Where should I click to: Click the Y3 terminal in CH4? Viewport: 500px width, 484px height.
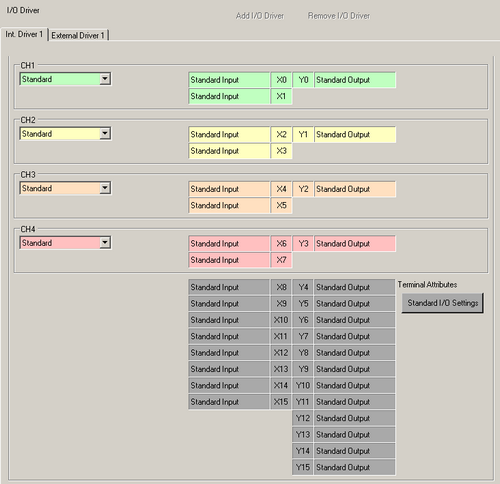click(x=303, y=244)
